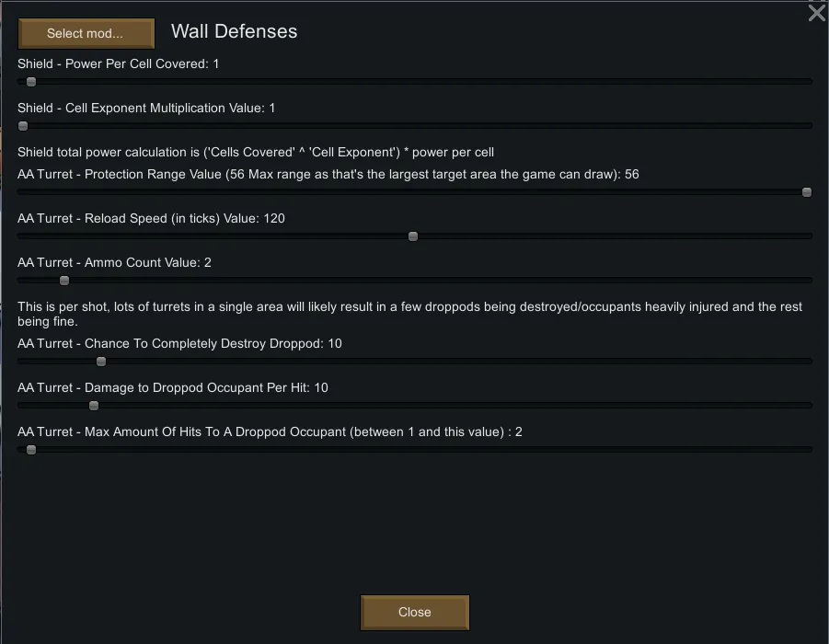Click the AA Turret Protection Range Value label
The width and height of the screenshot is (829, 644).
[328, 175]
